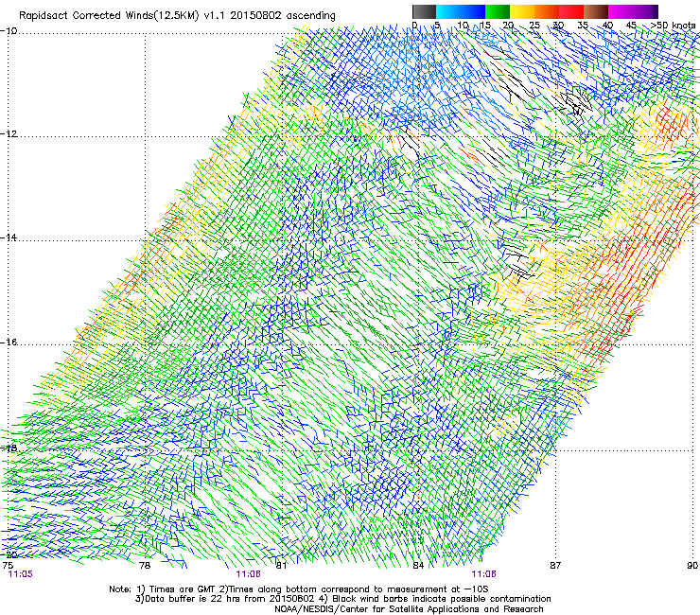Click the '>50 knots' legend label
700x615 pixels.
pyautogui.click(x=673, y=26)
